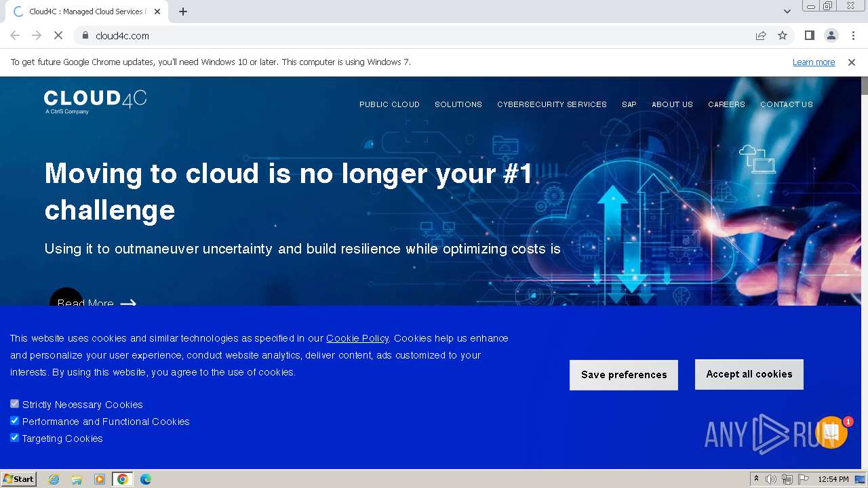Open File Explorer from taskbar
Image resolution: width=868 pixels, height=488 pixels.
click(77, 479)
